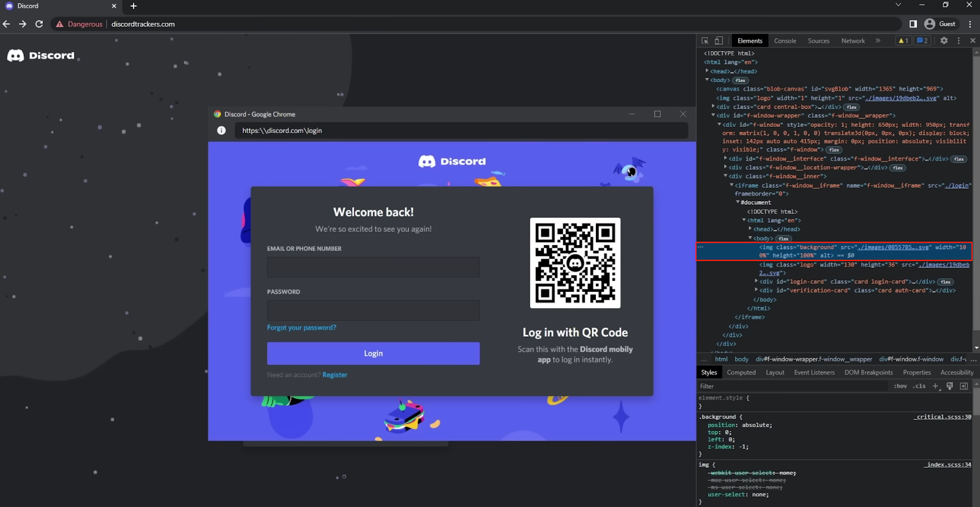Click Forgot your password link

[x=301, y=328]
